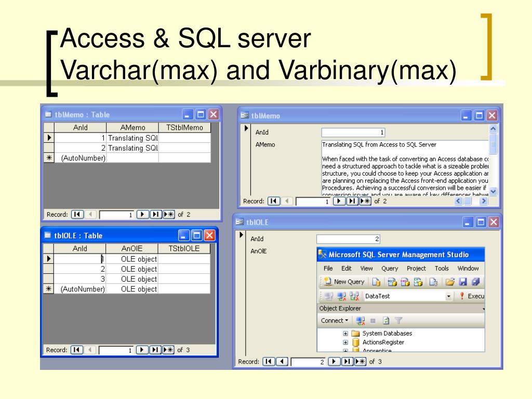Jump to last record in tblOLE table
The height and width of the screenshot is (399, 532).
[x=155, y=350]
